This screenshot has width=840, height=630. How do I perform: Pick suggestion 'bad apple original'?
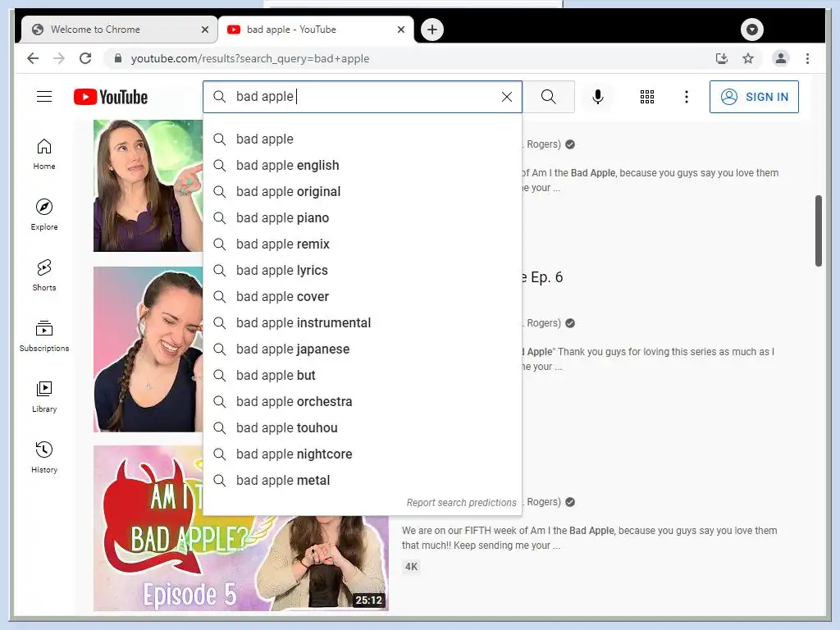point(362,192)
